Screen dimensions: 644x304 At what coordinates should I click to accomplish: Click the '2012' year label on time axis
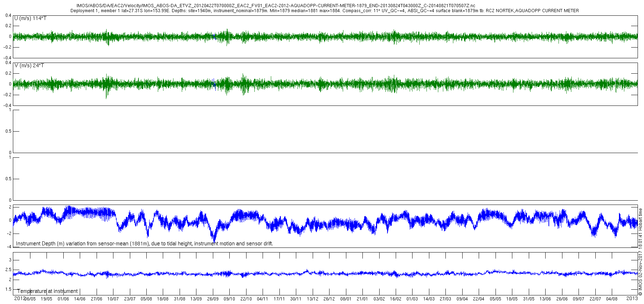click(x=19, y=298)
